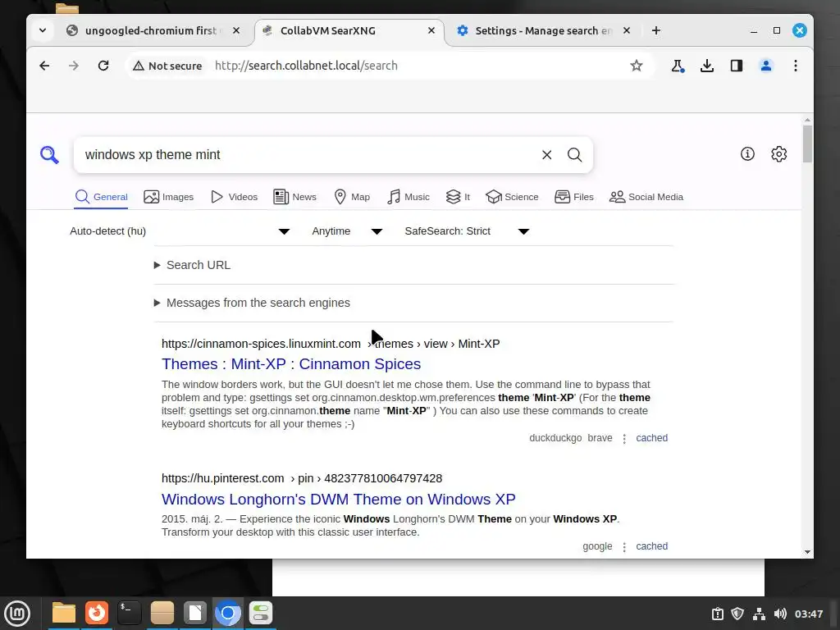This screenshot has width=840, height=630.
Task: Switch to ungoogled-chromium first tab
Action: tap(151, 30)
